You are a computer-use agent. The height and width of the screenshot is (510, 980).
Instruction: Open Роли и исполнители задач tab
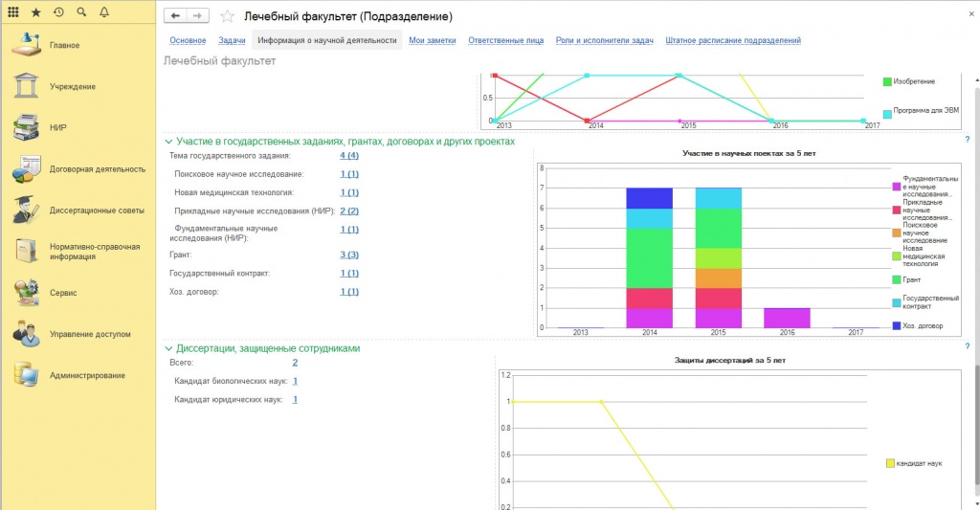(x=605, y=40)
